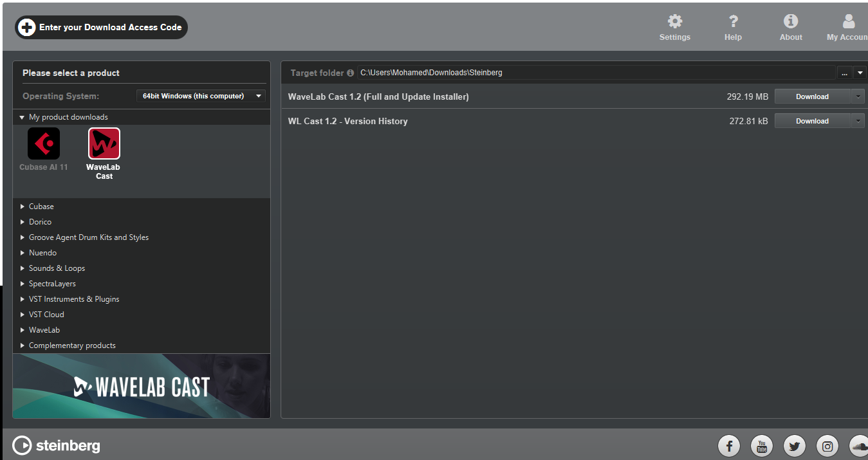Select the WaveLab Cast product icon

click(104, 143)
